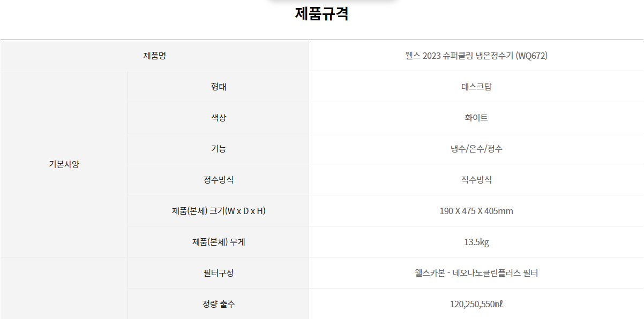Select the 직수방식 value cell
The height and width of the screenshot is (319, 644).
(x=476, y=180)
